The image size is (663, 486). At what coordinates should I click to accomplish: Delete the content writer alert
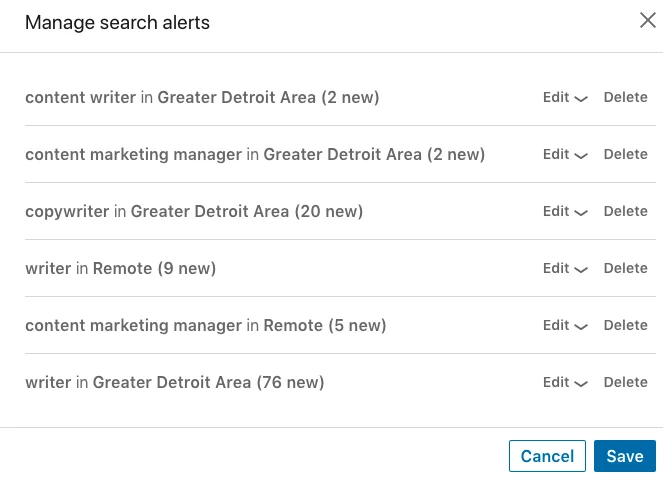(625, 97)
